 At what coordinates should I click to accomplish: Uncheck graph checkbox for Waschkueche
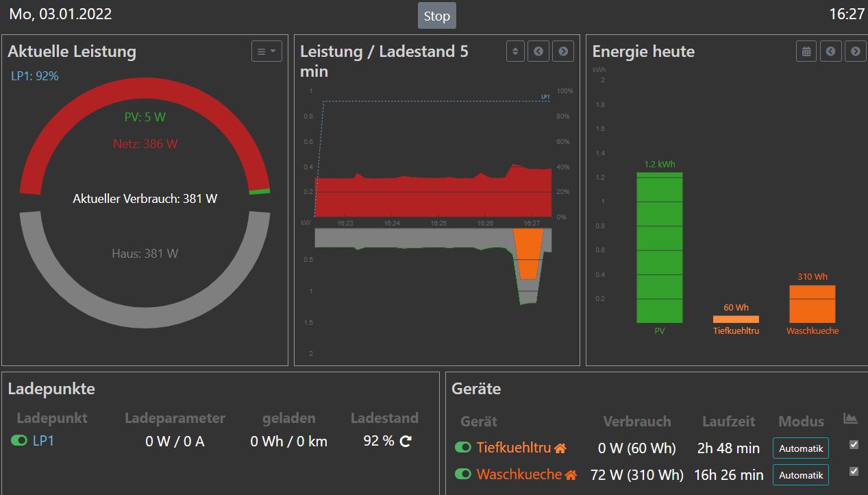tap(854, 471)
